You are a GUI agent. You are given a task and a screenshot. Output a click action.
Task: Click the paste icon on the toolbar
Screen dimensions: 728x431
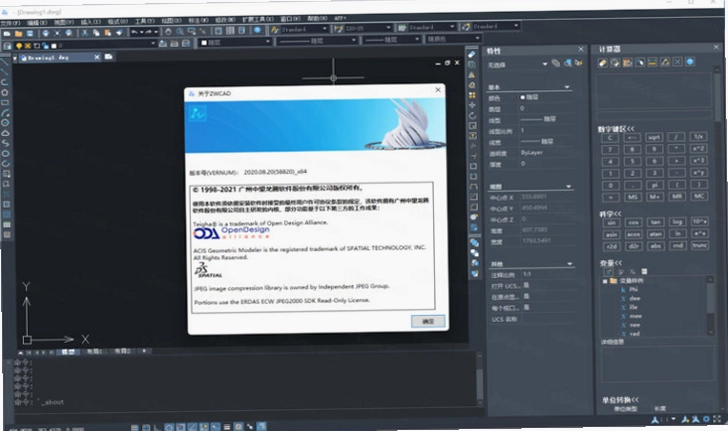[x=107, y=33]
